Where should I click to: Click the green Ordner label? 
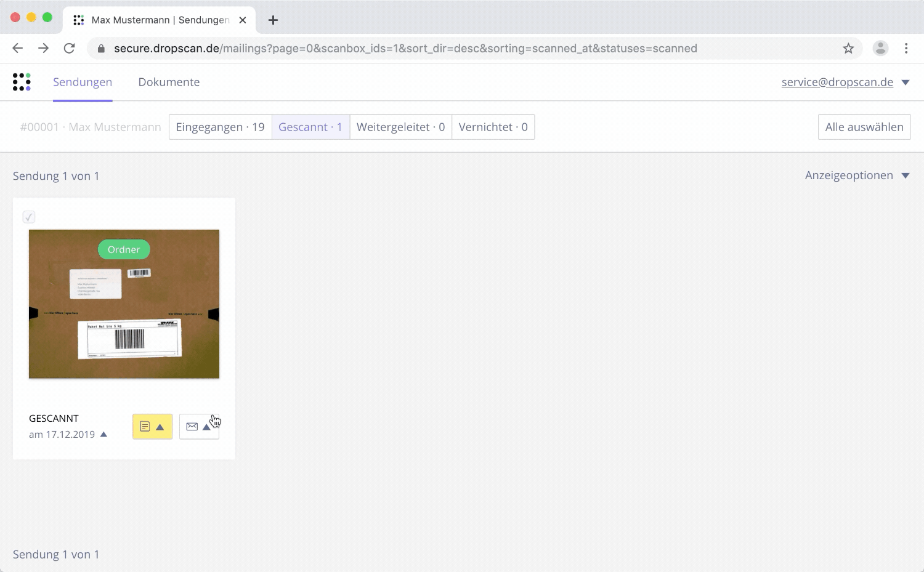pyautogui.click(x=124, y=249)
